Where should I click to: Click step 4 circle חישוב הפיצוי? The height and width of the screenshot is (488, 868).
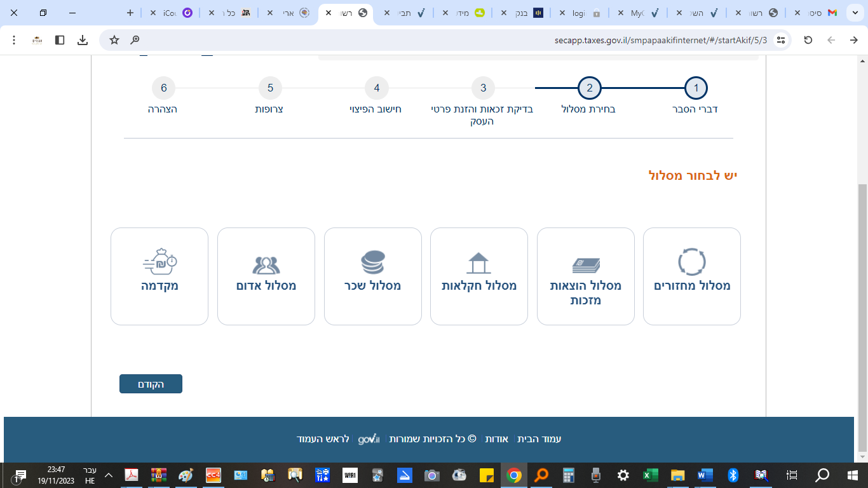click(377, 88)
